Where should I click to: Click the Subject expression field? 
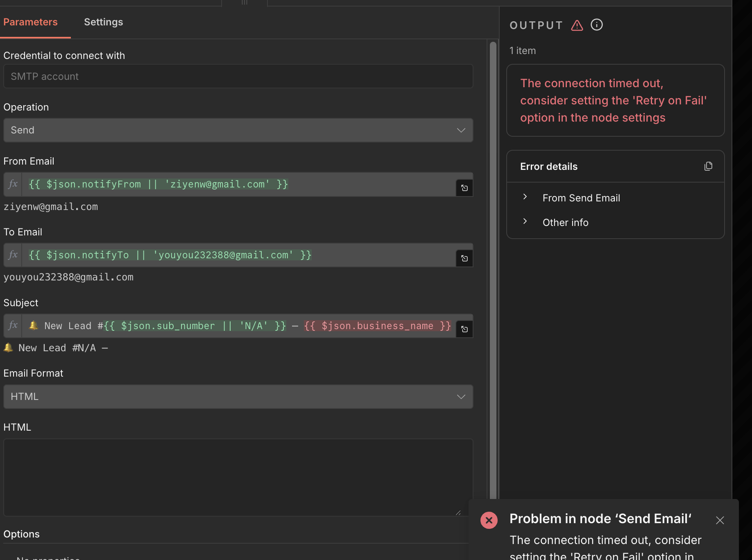pyautogui.click(x=238, y=326)
